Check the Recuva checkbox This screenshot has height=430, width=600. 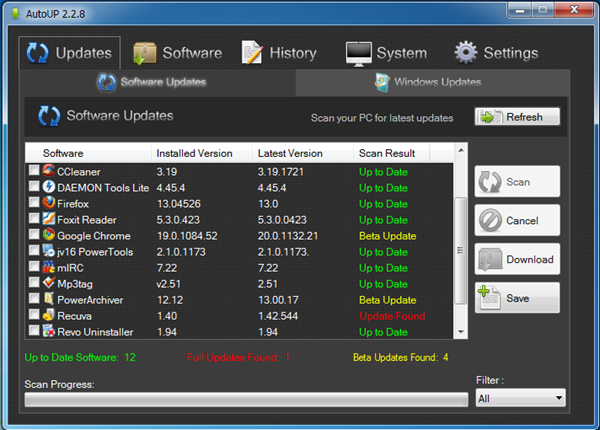tap(34, 315)
